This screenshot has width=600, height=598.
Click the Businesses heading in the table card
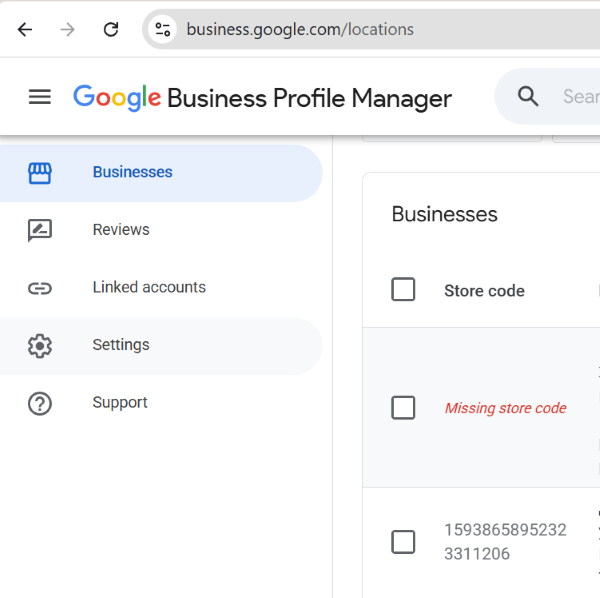pyautogui.click(x=444, y=214)
